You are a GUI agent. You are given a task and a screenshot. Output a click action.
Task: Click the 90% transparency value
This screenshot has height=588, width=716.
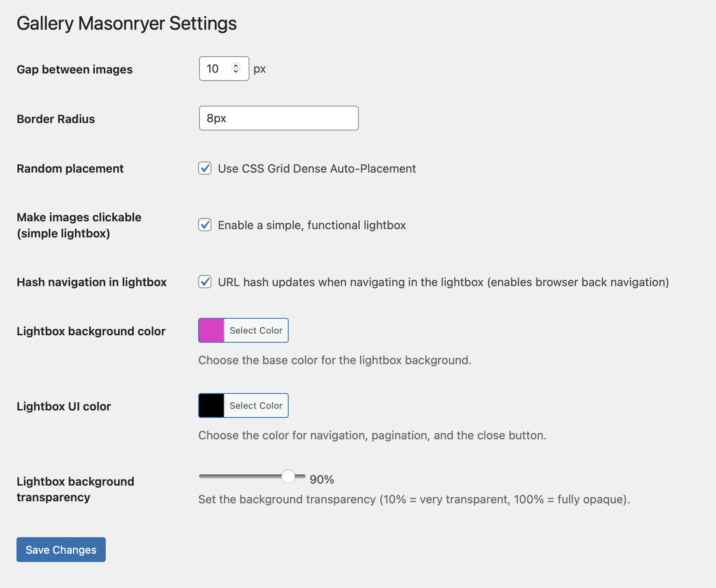click(322, 479)
